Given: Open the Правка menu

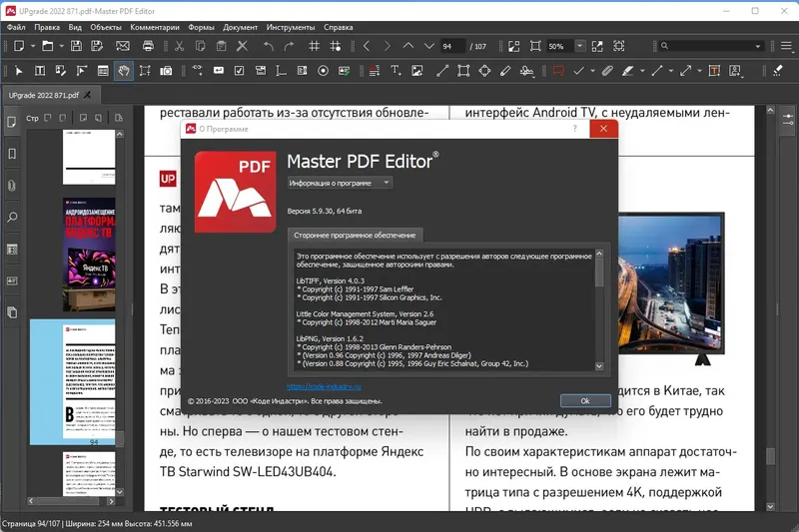Looking at the screenshot, I should pyautogui.click(x=47, y=27).
